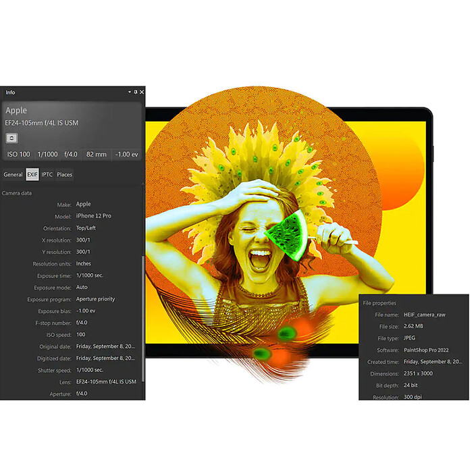Open the Info panel options dropdown arrow
The image size is (476, 476).
click(130, 92)
